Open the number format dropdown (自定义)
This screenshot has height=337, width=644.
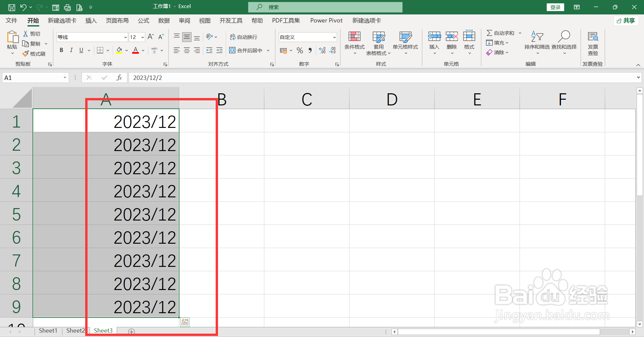tap(334, 37)
